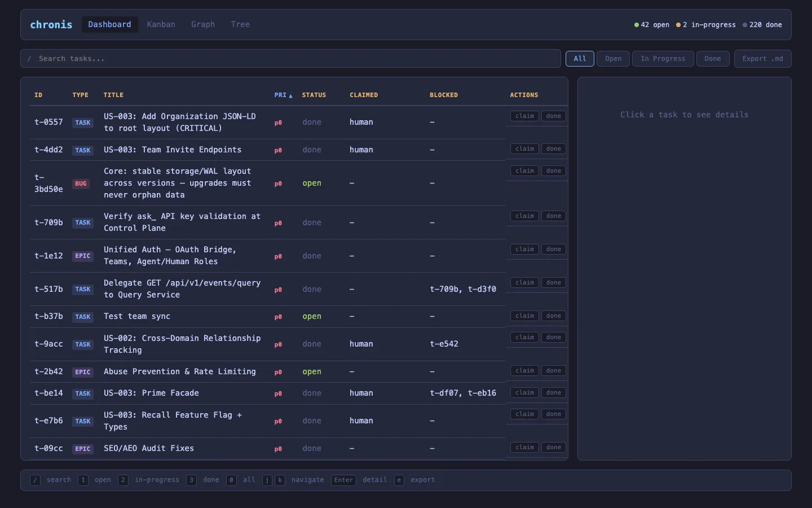Image resolution: width=812 pixels, height=508 pixels.
Task: Export tasks as .md
Action: (762, 59)
